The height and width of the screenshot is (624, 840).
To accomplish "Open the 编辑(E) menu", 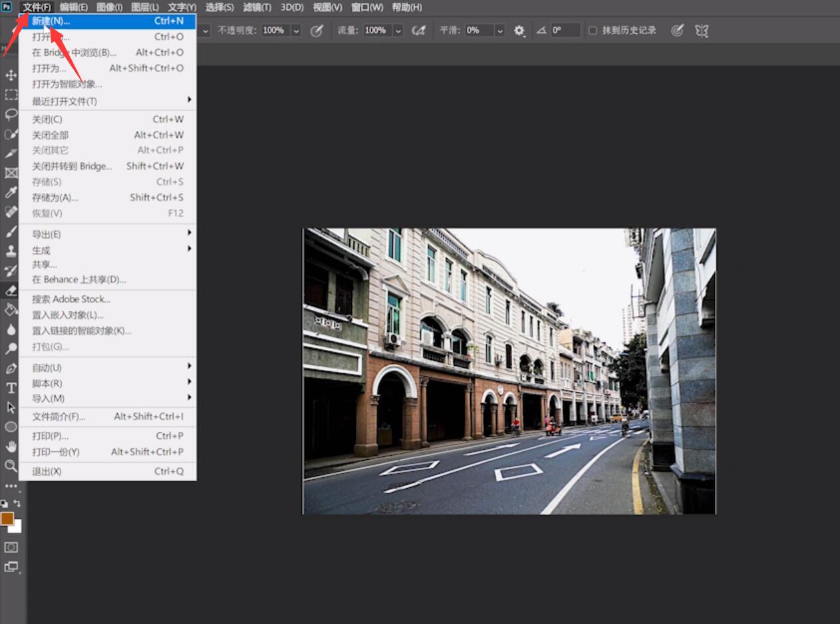I will pos(74,7).
